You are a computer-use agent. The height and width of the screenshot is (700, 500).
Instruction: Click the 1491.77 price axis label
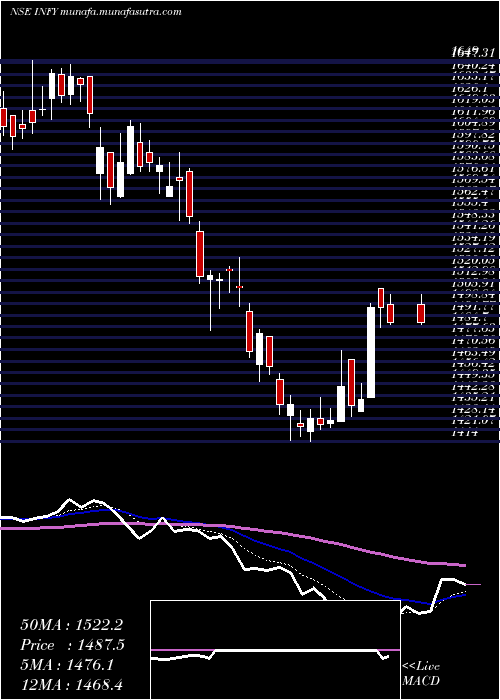point(473,306)
